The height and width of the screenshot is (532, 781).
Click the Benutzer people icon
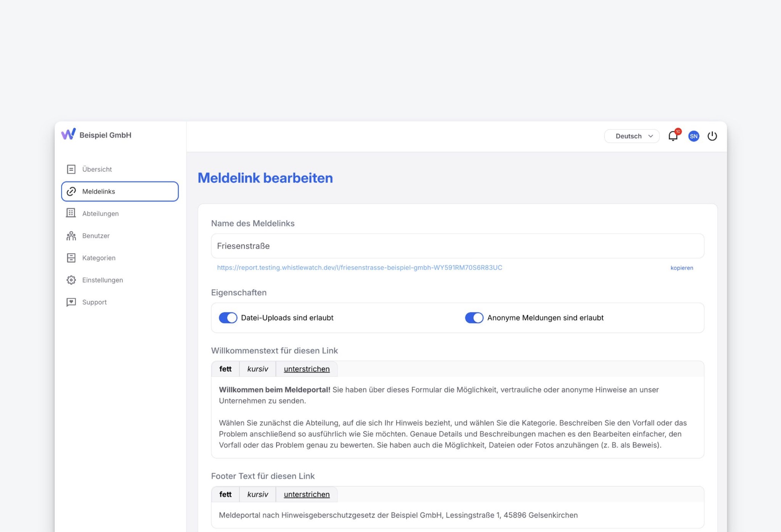point(71,236)
